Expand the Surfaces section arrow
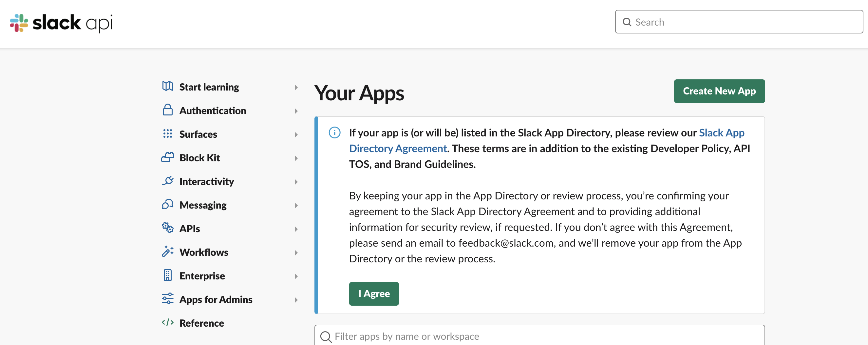This screenshot has height=345, width=868. 296,134
